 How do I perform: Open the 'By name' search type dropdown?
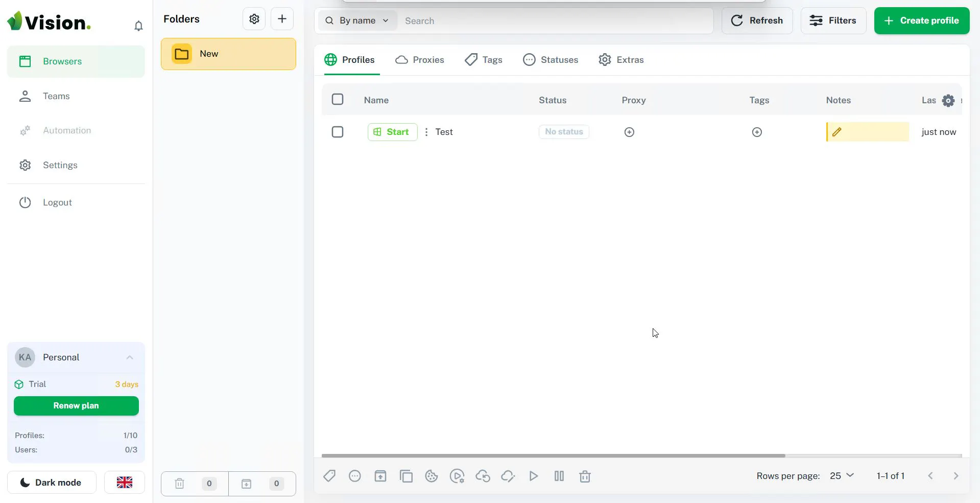[x=357, y=20]
